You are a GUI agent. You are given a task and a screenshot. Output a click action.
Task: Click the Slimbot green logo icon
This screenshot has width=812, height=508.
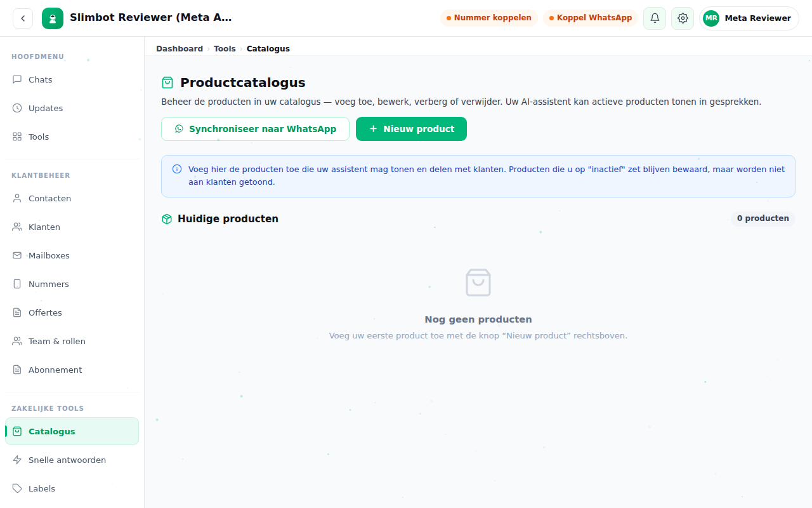point(53,18)
